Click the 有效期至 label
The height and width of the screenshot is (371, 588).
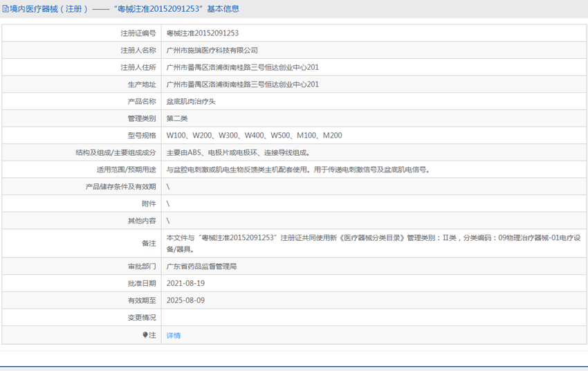142,300
